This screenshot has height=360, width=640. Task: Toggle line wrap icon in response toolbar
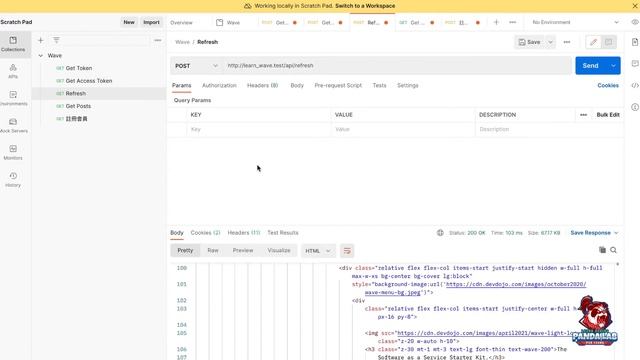(x=347, y=251)
